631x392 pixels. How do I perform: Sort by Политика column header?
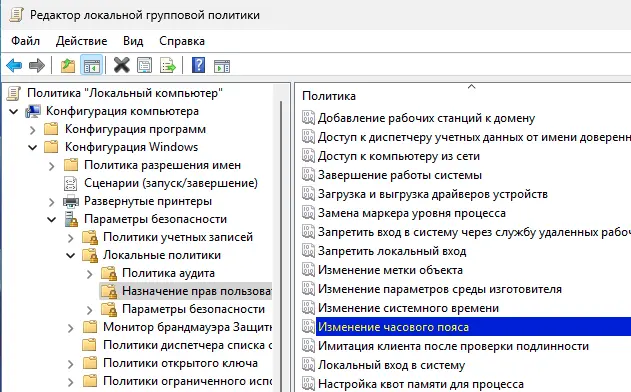329,96
